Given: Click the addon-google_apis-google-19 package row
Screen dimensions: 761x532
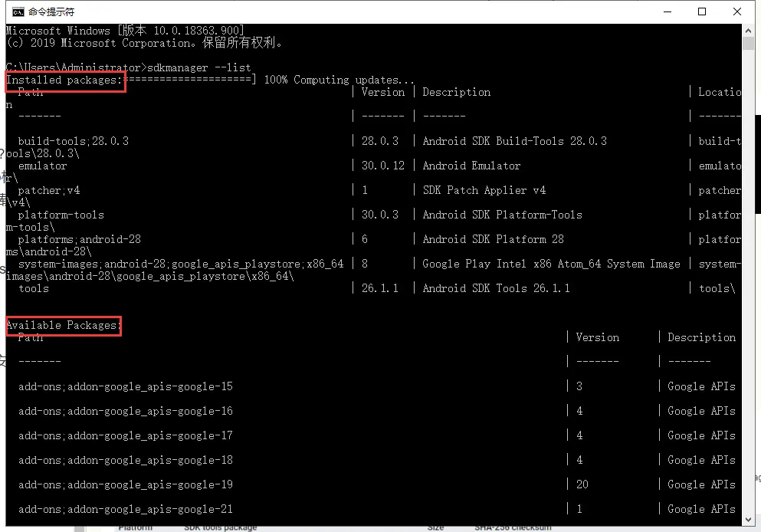Looking at the screenshot, I should coord(126,484).
